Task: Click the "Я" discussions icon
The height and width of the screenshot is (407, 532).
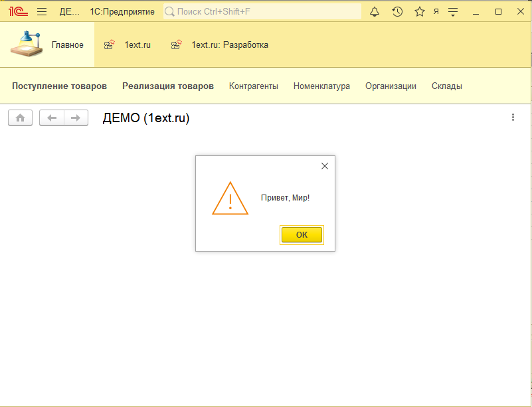Action: tap(436, 11)
